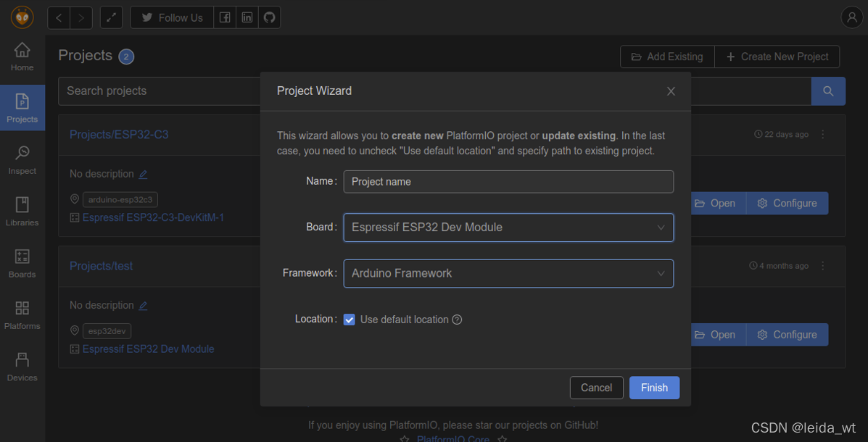Viewport: 868px width, 442px height.
Task: Click the Projects count badge
Action: coord(126,57)
